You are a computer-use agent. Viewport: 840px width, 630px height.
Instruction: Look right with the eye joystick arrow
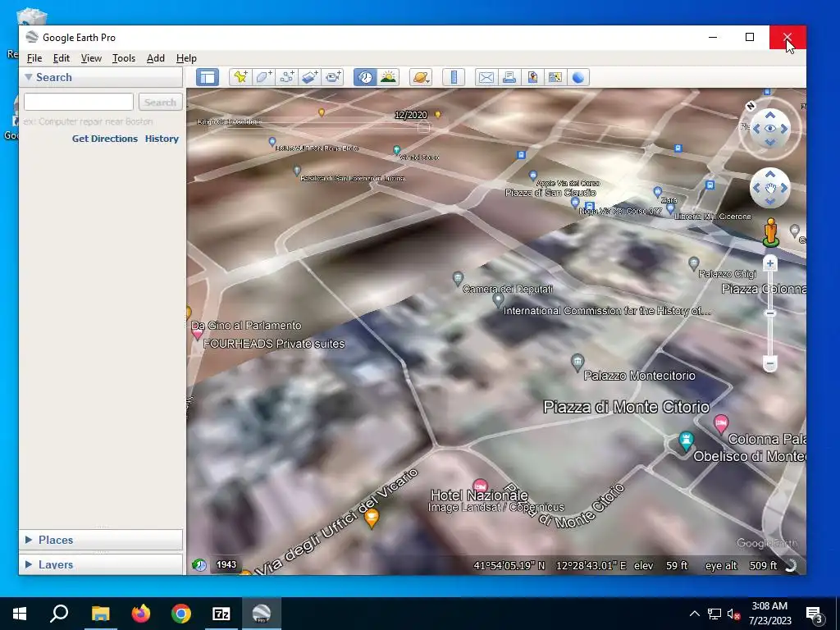pyautogui.click(x=784, y=129)
